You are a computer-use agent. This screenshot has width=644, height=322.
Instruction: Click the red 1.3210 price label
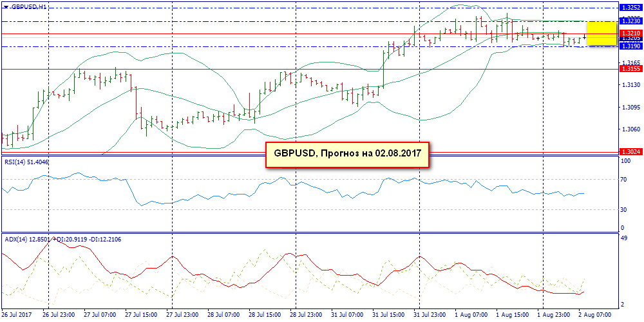tap(630, 33)
